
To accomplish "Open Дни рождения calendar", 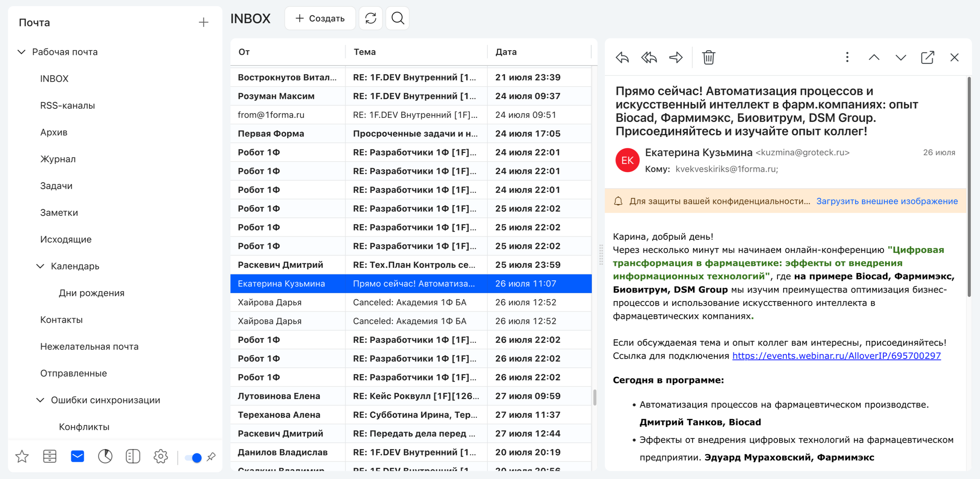I will [91, 293].
